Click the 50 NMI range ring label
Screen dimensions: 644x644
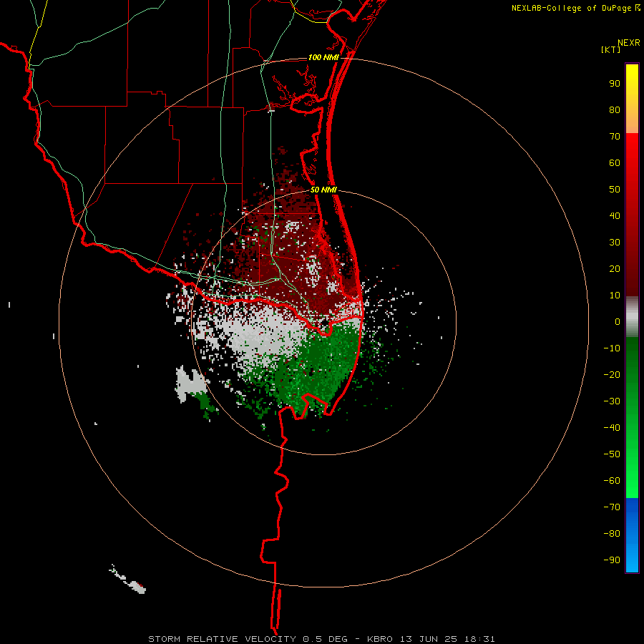tap(323, 190)
